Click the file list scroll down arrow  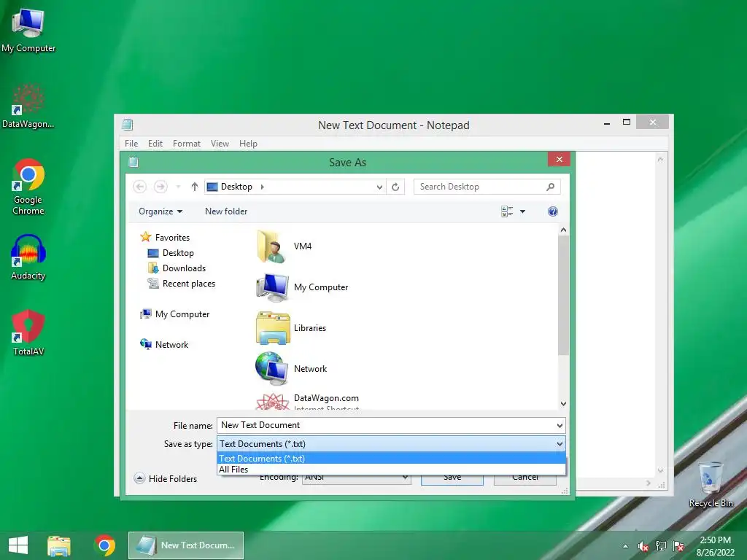tap(563, 404)
